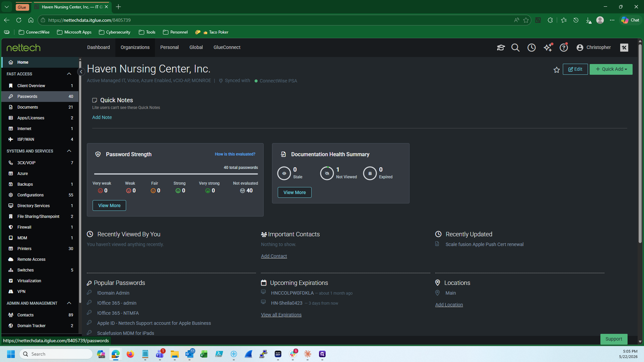Open Copilot Chat in the browser toolbar
The image size is (644, 362).
(630, 20)
